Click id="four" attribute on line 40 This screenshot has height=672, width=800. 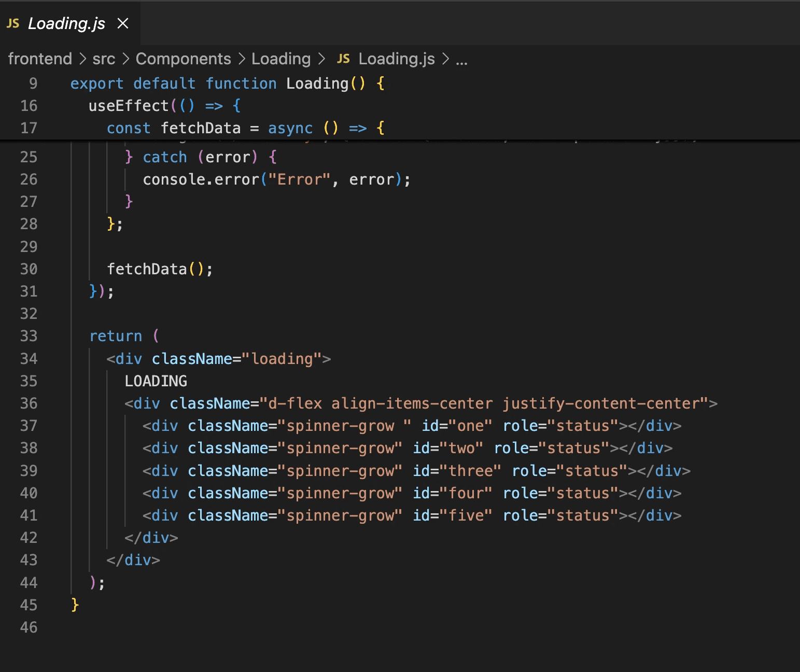(453, 493)
